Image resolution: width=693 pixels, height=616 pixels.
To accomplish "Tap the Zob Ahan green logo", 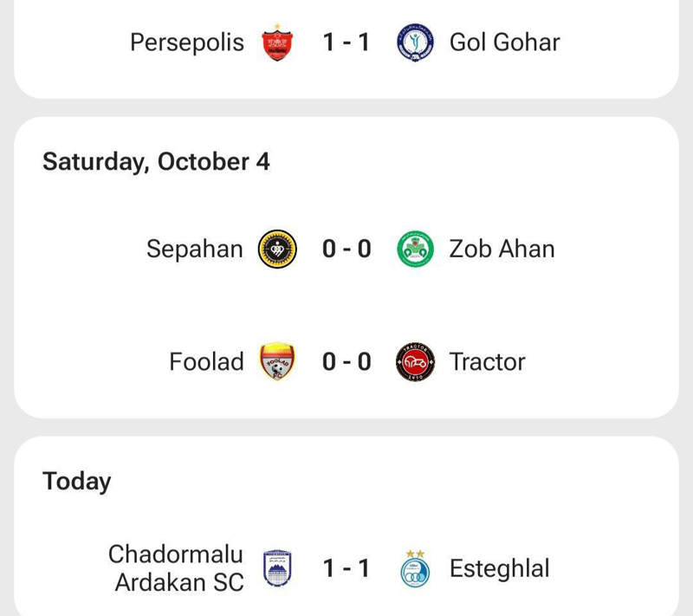I will [415, 250].
